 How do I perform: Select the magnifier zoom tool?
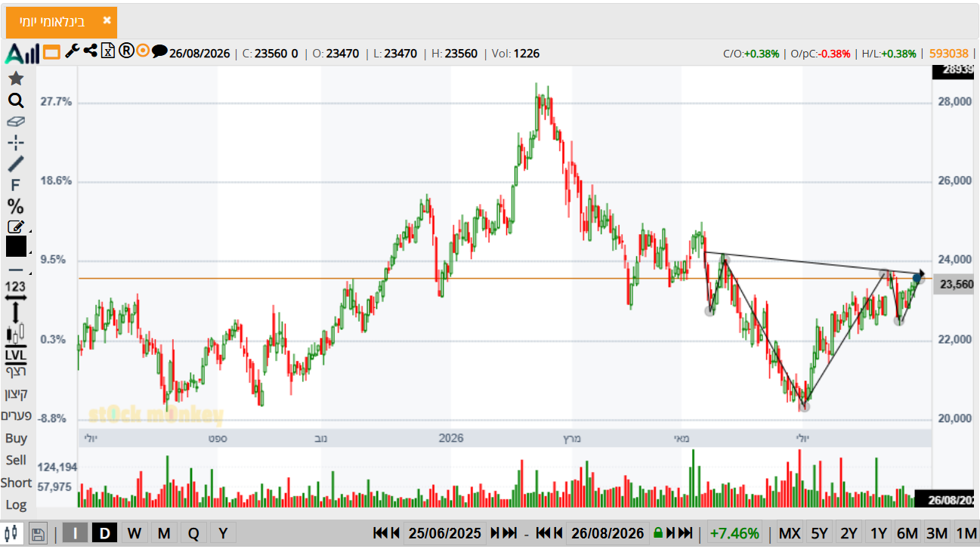click(x=16, y=100)
